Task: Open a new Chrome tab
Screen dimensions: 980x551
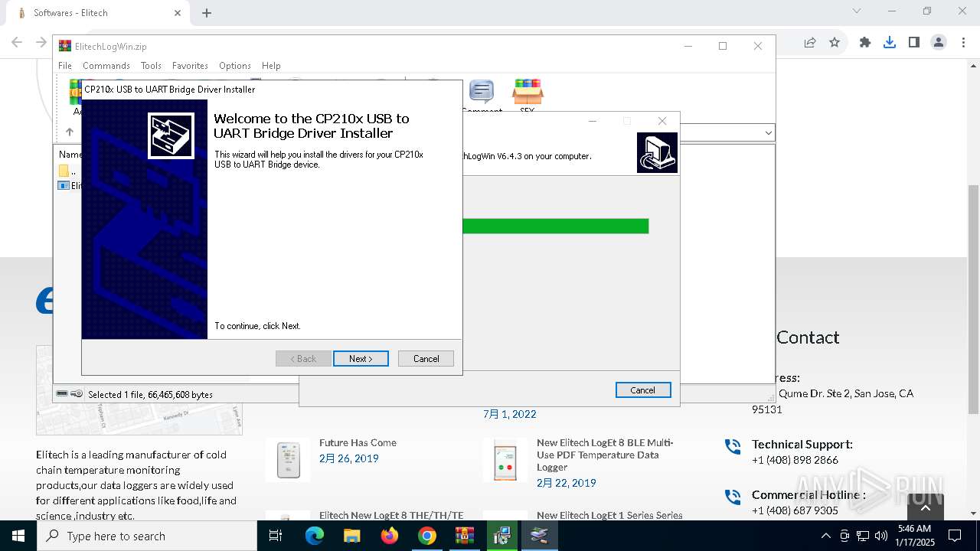Action: 207,13
